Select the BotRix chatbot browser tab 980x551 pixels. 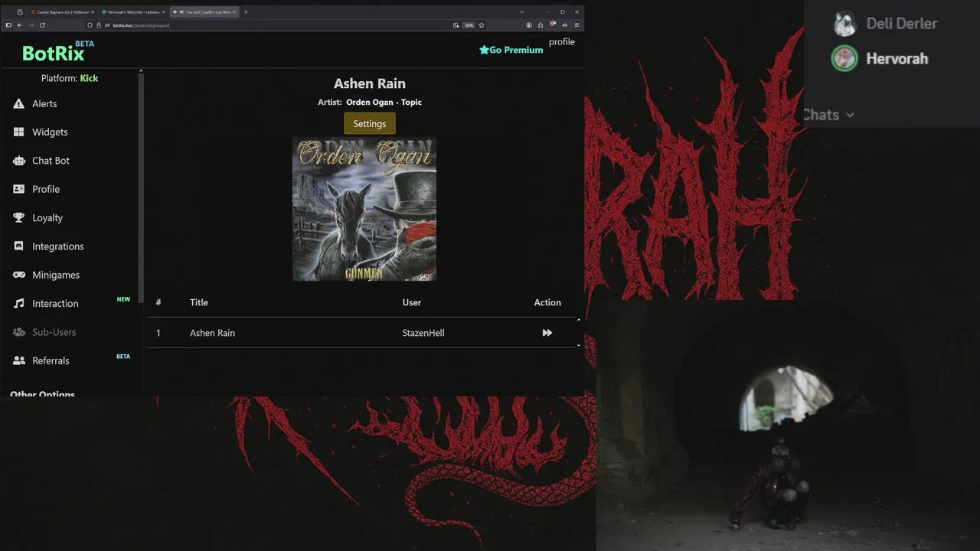tap(203, 12)
